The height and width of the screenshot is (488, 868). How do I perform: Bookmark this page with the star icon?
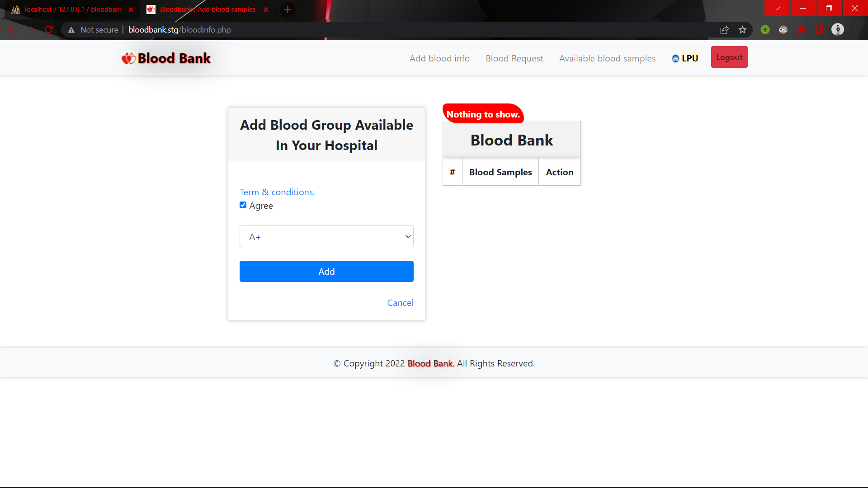pyautogui.click(x=742, y=30)
